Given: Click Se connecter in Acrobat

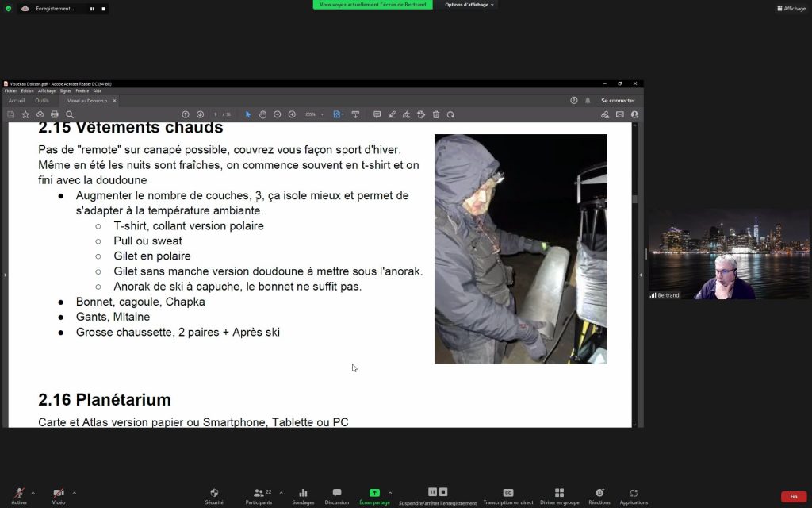Looking at the screenshot, I should (x=618, y=101).
